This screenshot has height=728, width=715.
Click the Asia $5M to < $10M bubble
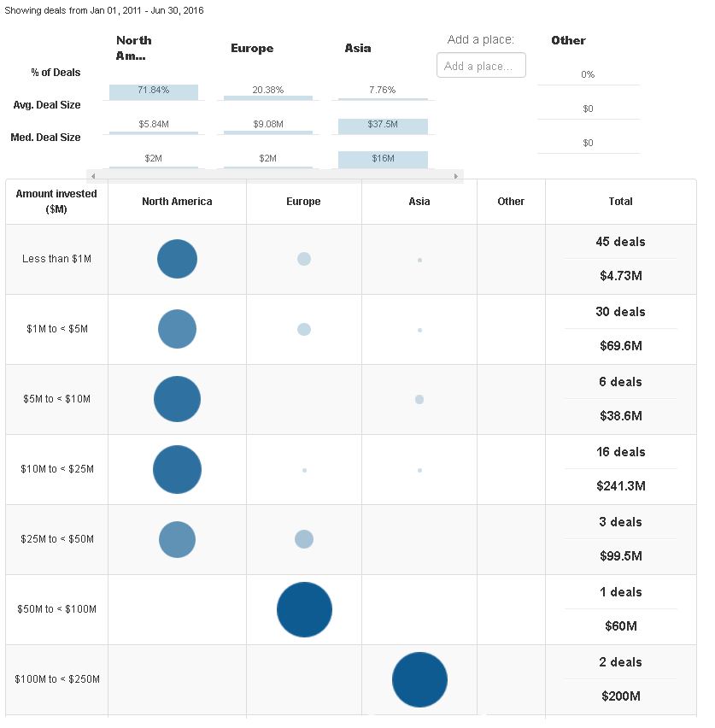[419, 399]
